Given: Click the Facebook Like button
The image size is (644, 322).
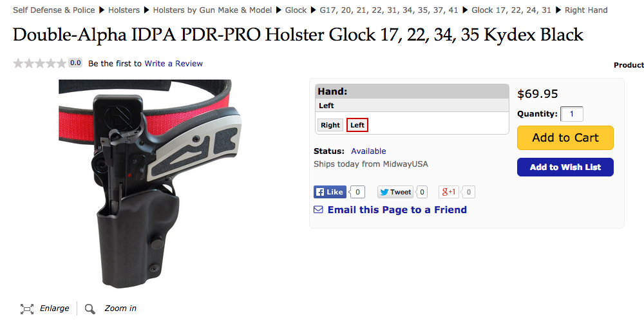Looking at the screenshot, I should [330, 192].
